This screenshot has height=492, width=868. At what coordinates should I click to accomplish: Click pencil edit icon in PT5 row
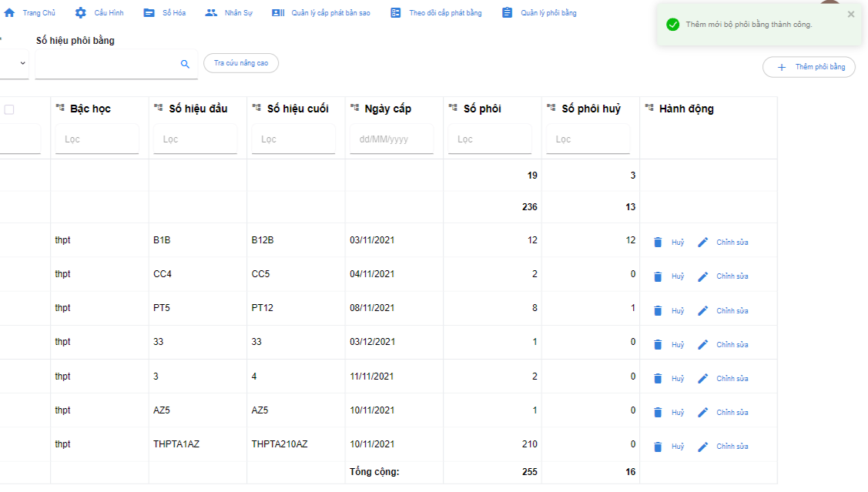tap(702, 311)
